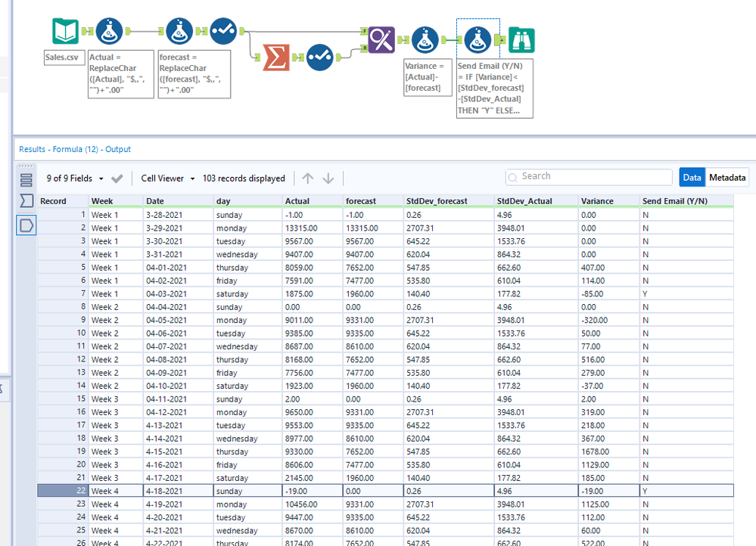The width and height of the screenshot is (756, 546).
Task: Open the 9 of 9 Fields dropdown
Action: (x=75, y=178)
